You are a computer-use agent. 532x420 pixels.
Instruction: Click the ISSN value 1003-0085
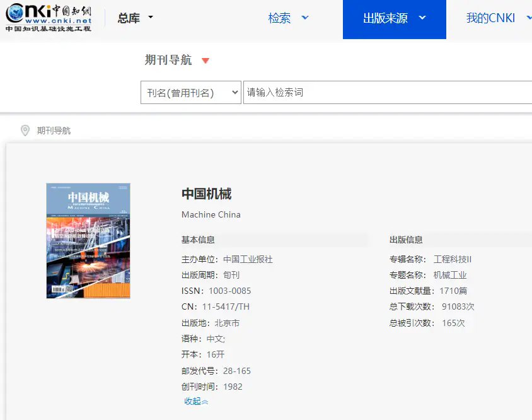(229, 291)
